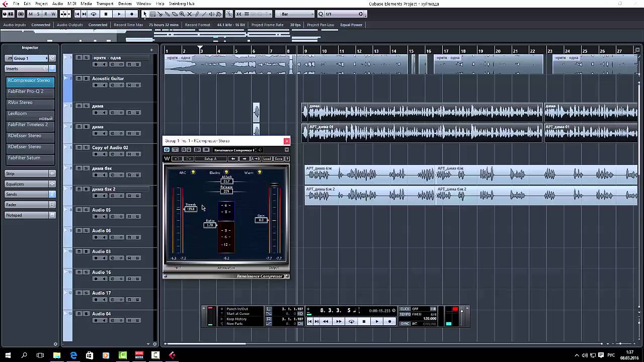Toggle the metronome CLICK button
644x362 pixels.
click(405, 309)
